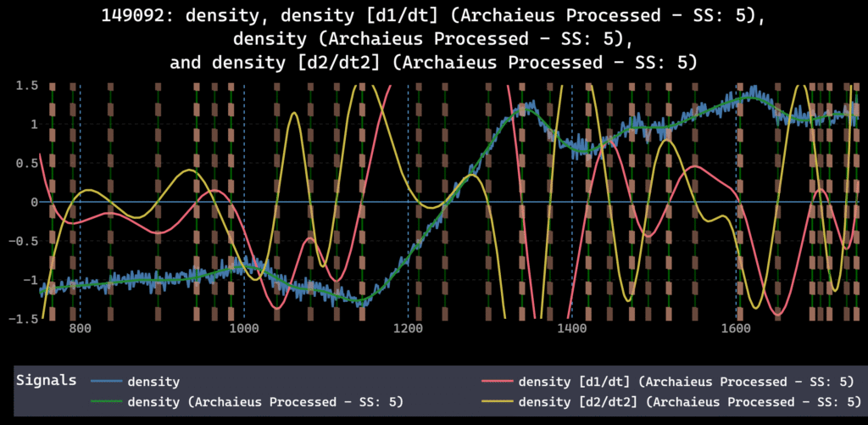Hide the density [d2/dt2] trace via legend
The height and width of the screenshot is (425, 868).
tap(684, 400)
